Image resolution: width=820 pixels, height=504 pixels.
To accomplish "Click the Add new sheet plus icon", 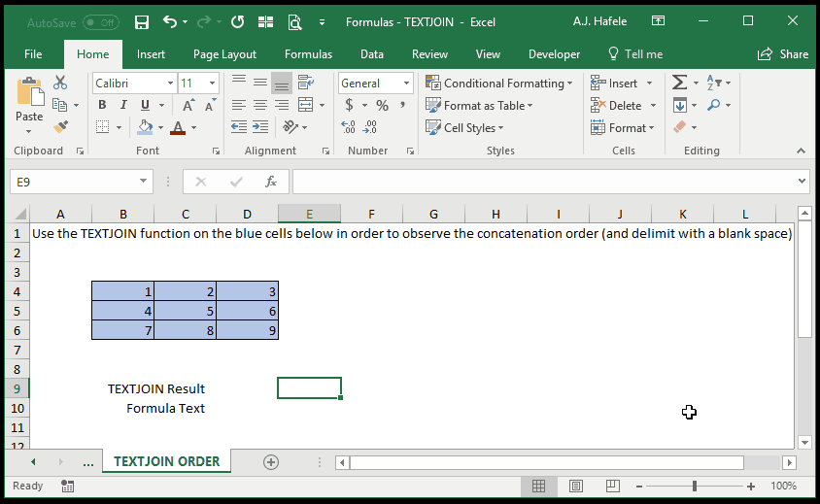I will tap(271, 462).
